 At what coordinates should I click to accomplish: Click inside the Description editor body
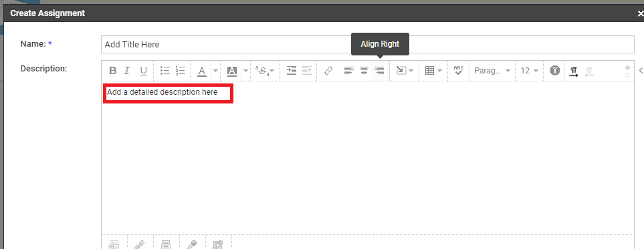click(x=368, y=158)
